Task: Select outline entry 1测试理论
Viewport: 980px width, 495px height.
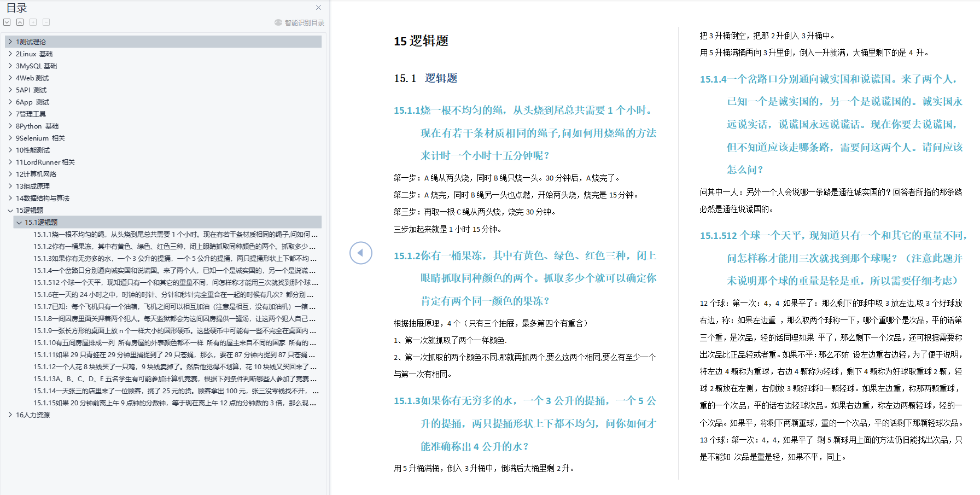Action: (31, 42)
